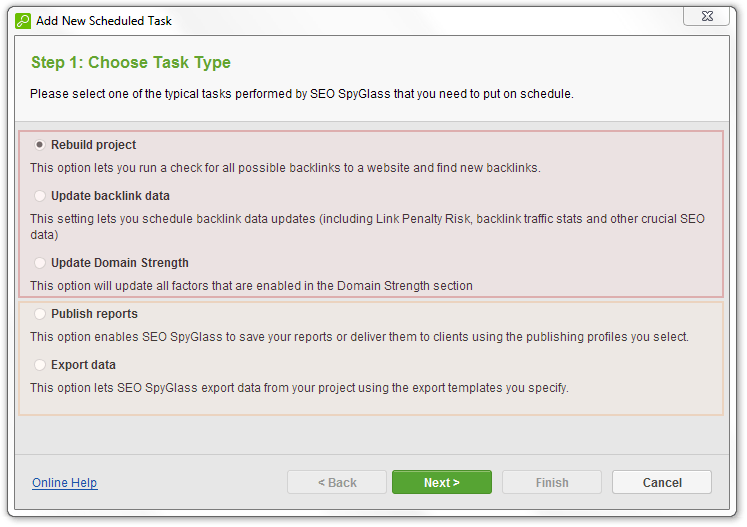The width and height of the screenshot is (747, 527).
Task: Choose the Update backlink data radio button
Action: click(x=40, y=196)
